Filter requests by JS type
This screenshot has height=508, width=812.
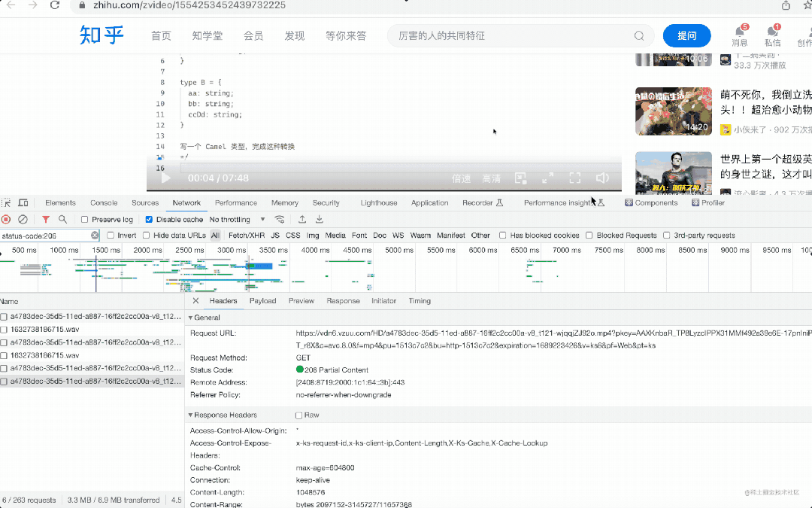(x=275, y=236)
